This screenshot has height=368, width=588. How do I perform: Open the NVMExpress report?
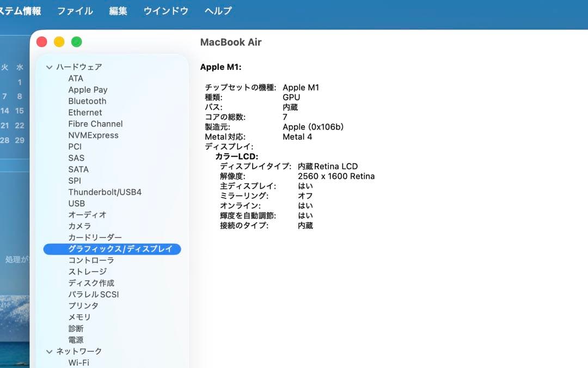coord(93,135)
